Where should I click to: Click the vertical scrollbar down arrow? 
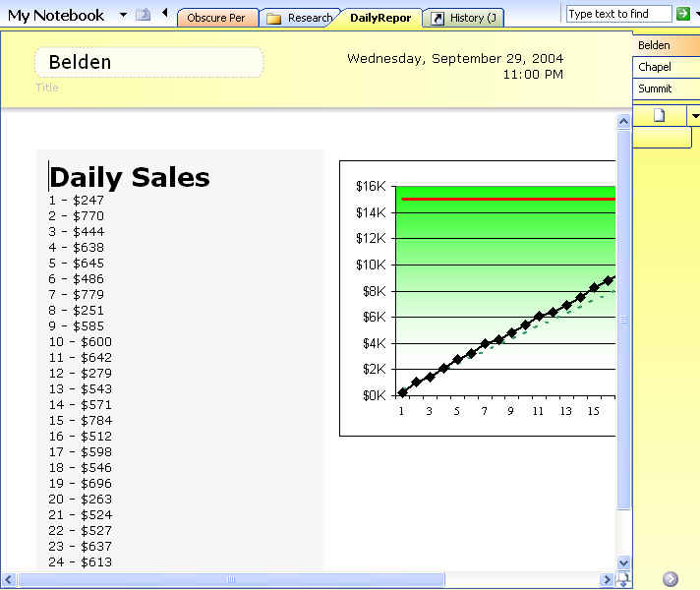(x=623, y=562)
